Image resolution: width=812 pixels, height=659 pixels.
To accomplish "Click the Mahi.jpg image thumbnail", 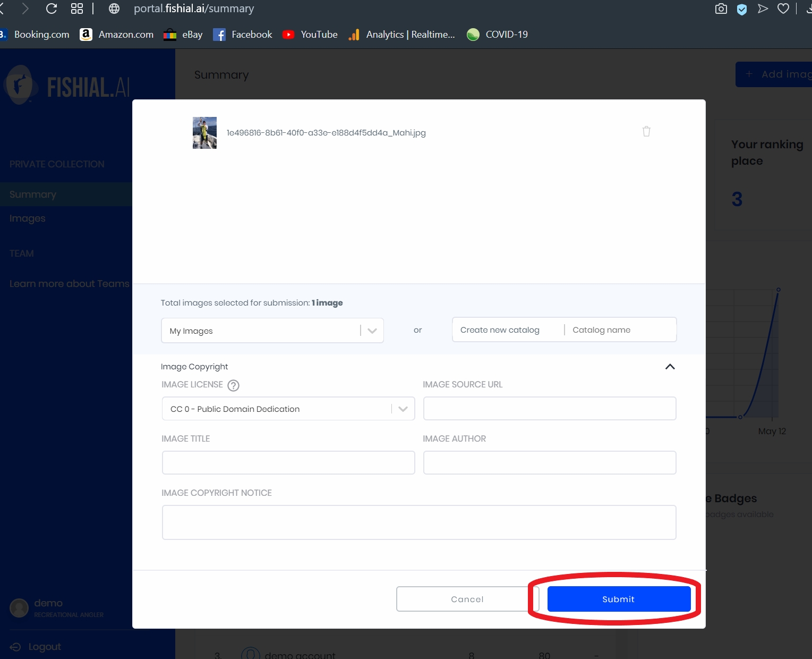I will coord(204,133).
